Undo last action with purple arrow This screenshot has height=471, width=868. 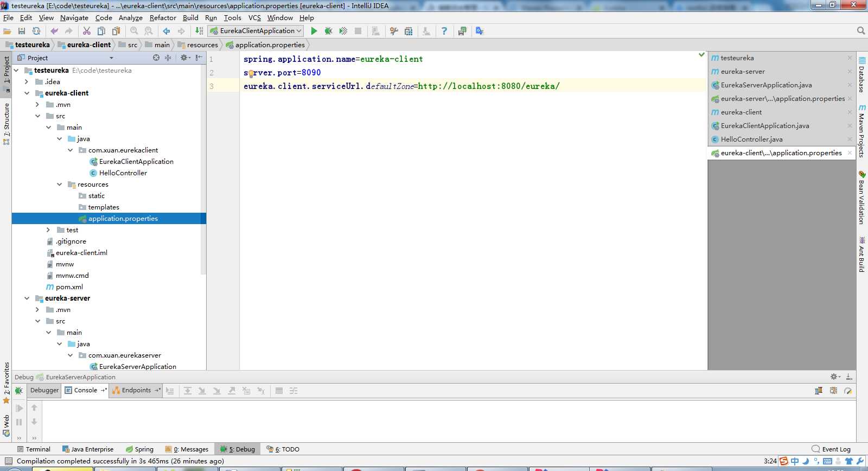point(54,31)
